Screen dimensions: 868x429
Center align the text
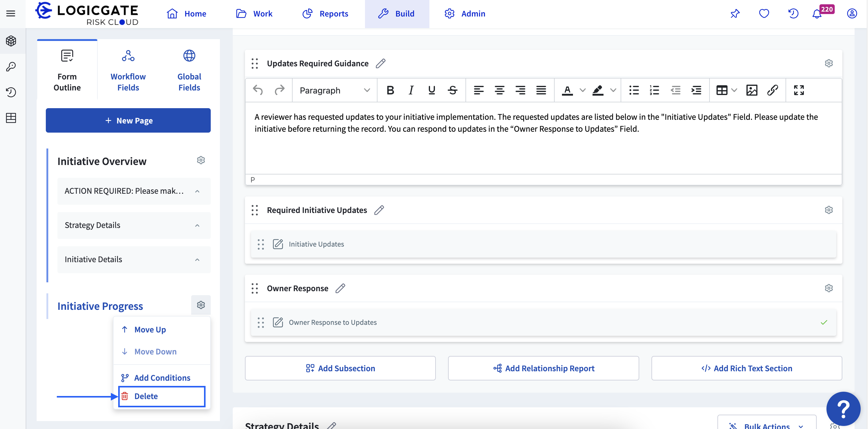[499, 90]
